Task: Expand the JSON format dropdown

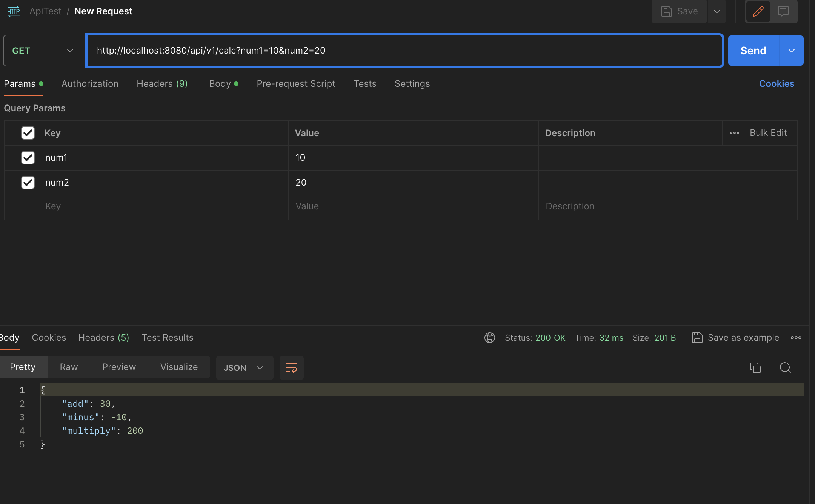Action: point(244,367)
